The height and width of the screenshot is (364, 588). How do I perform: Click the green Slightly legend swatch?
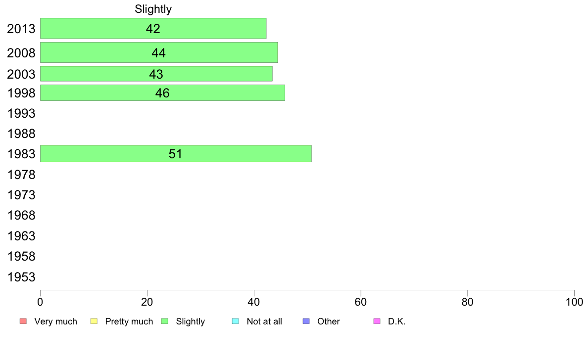coord(165,321)
